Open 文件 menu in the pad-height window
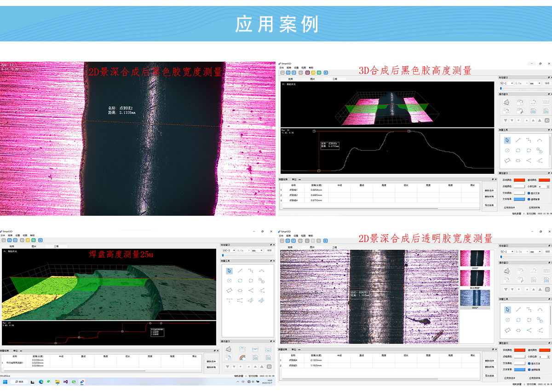 click(x=3, y=235)
